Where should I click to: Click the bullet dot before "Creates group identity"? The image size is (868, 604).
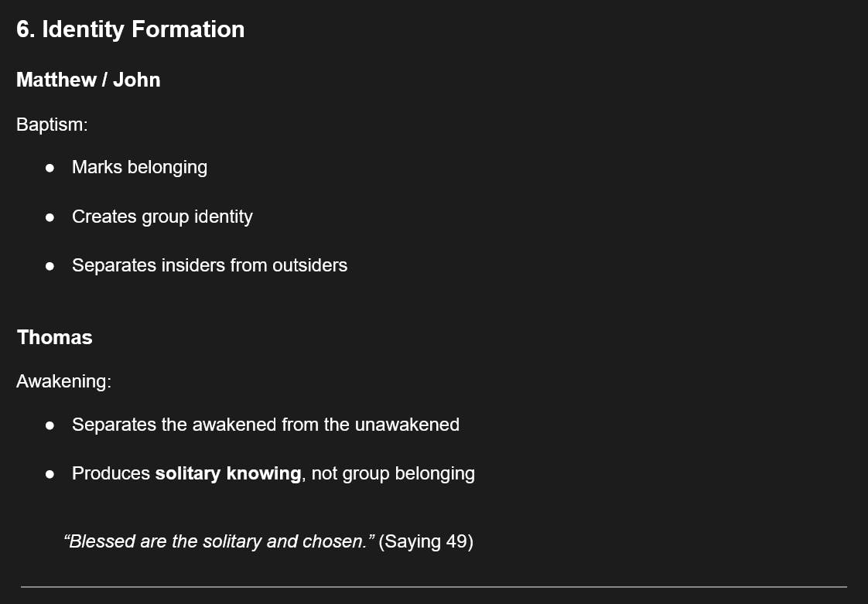(50, 217)
